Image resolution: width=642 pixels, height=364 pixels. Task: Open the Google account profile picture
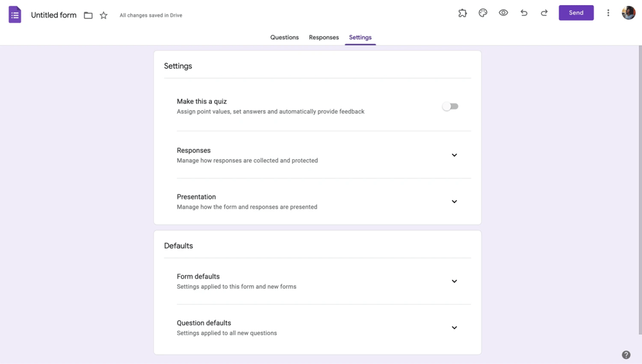pos(629,13)
